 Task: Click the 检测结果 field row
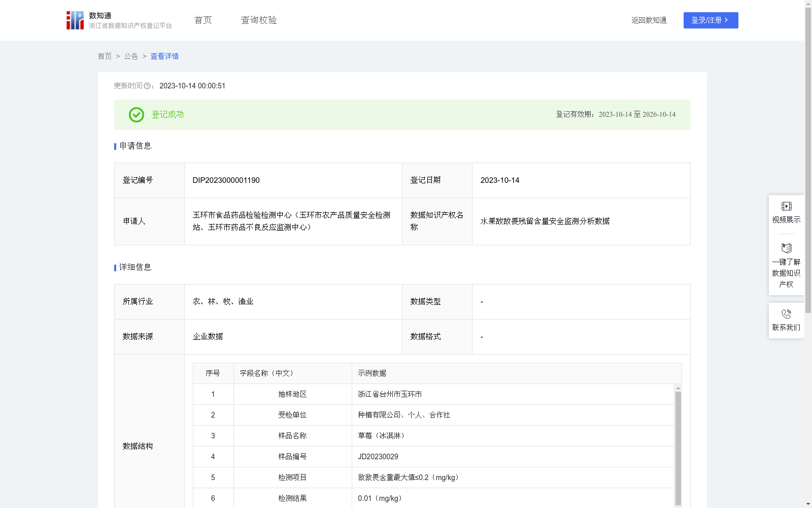point(433,498)
